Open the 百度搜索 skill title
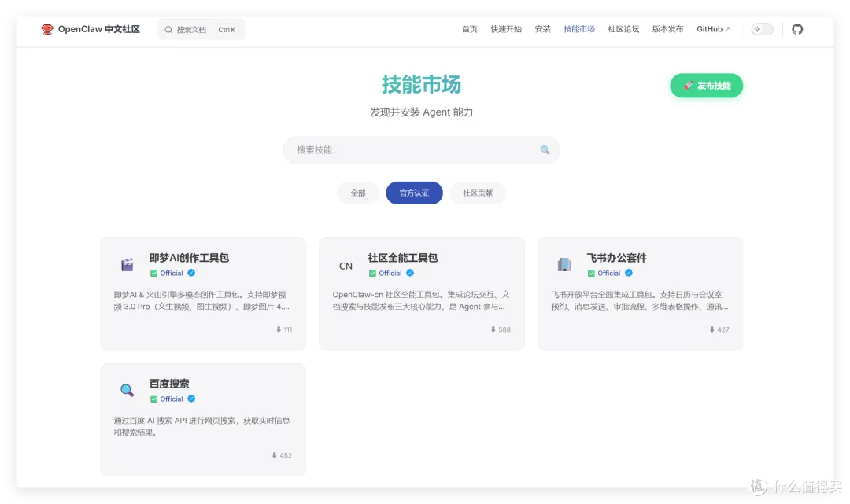Viewport: 850px width, 504px height. pyautogui.click(x=169, y=383)
